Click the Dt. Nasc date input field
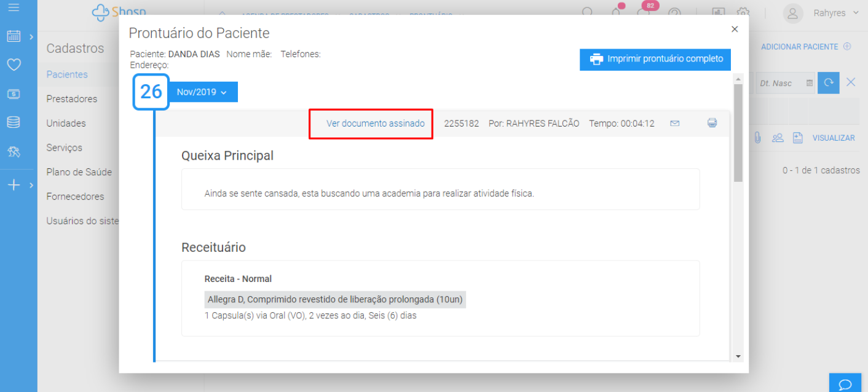Screen dimensions: 868x392 (x=778, y=83)
